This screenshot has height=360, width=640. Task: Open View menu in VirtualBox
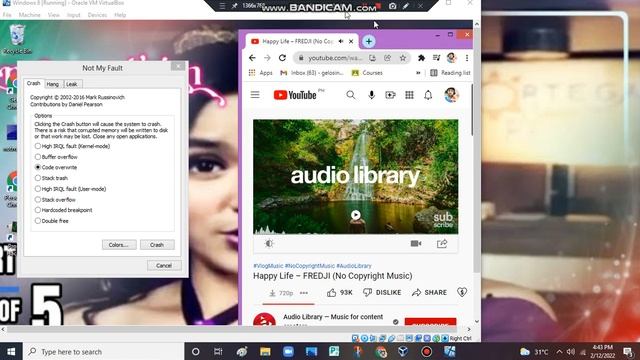tap(53, 15)
